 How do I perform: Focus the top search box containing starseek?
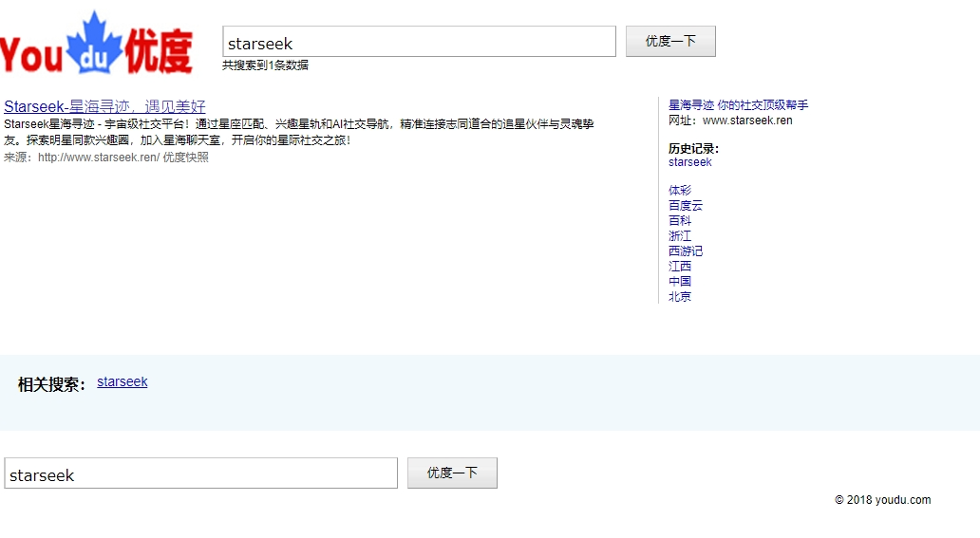(419, 41)
